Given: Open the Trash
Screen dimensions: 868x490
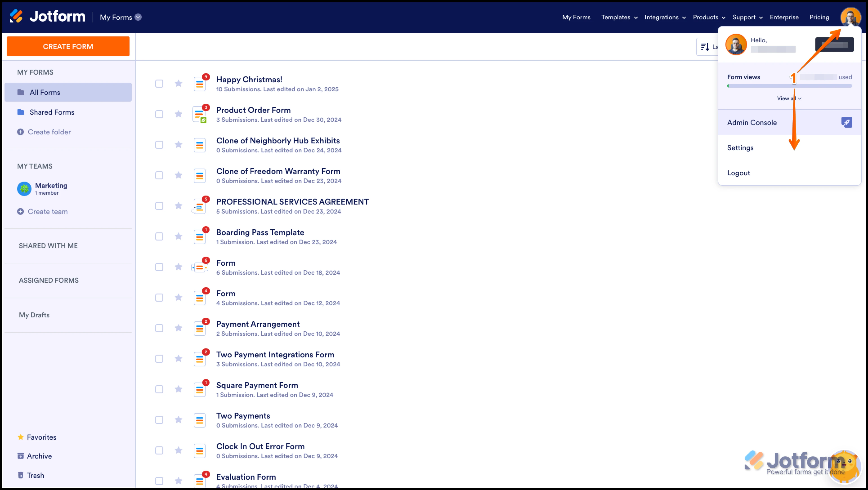Looking at the screenshot, I should point(35,475).
